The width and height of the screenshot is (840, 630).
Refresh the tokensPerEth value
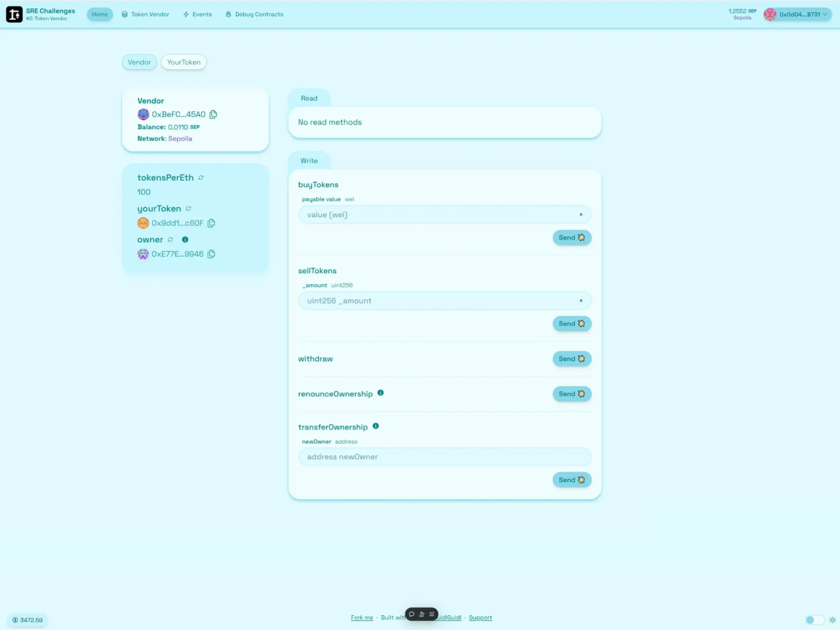click(200, 177)
